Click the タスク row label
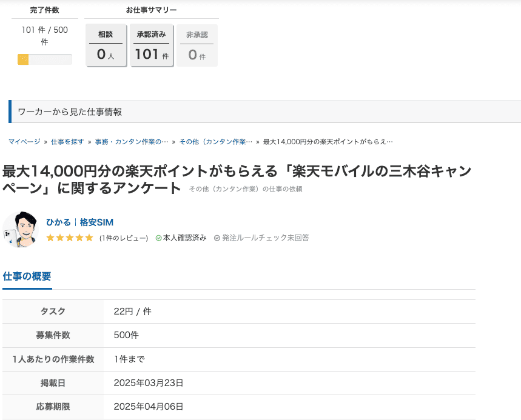Viewport: 521px width, 420px height. point(53,312)
